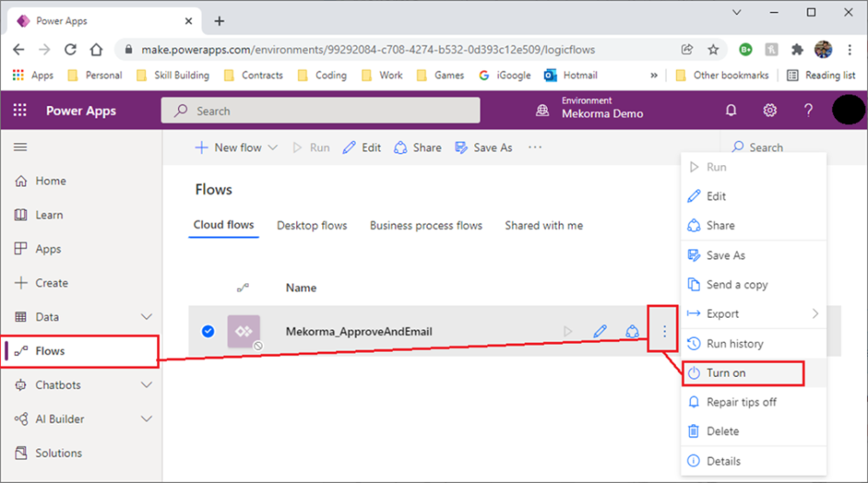This screenshot has width=868, height=483.
Task: Expand the Data navigation section
Action: coord(146,317)
